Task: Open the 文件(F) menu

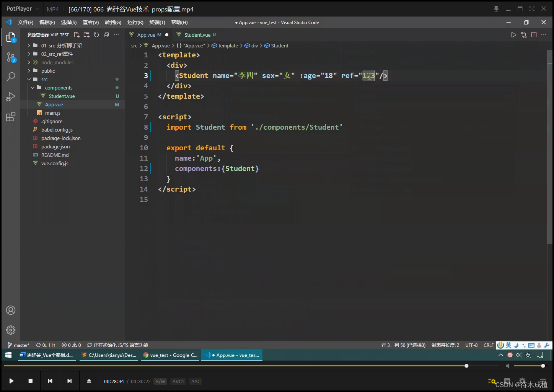Action: pos(26,22)
